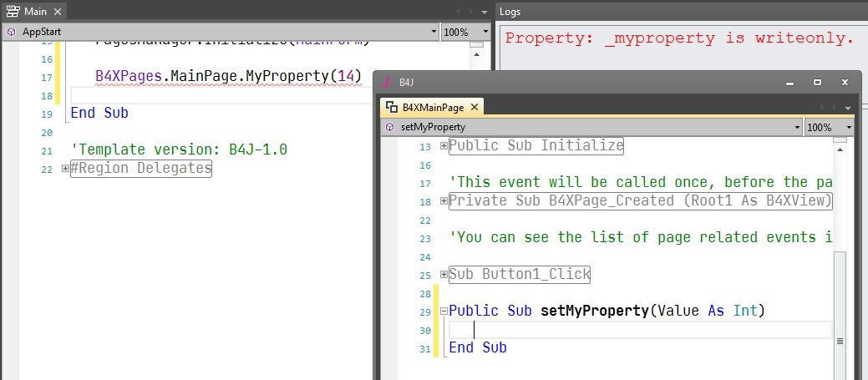This screenshot has height=380, width=868.
Task: Place cursor on empty line 30
Action: tap(640, 330)
